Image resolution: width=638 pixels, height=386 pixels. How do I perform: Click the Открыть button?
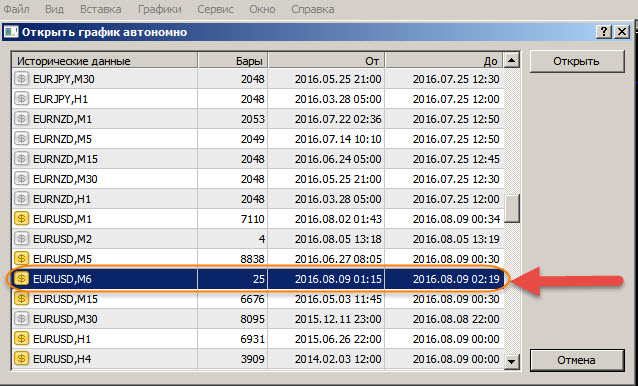point(577,61)
